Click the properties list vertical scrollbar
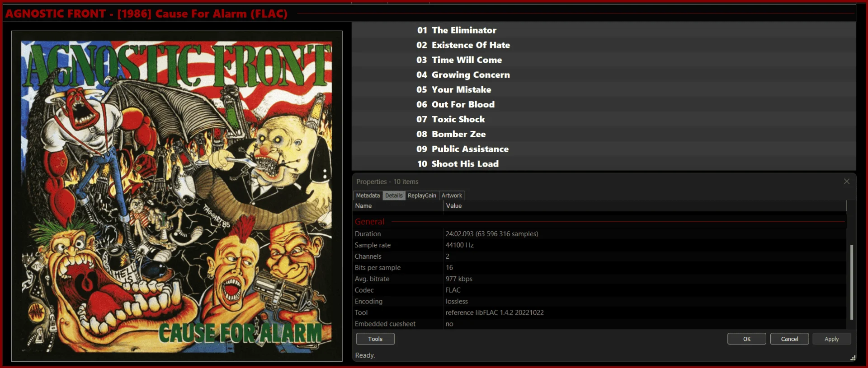The image size is (868, 368). click(x=851, y=282)
